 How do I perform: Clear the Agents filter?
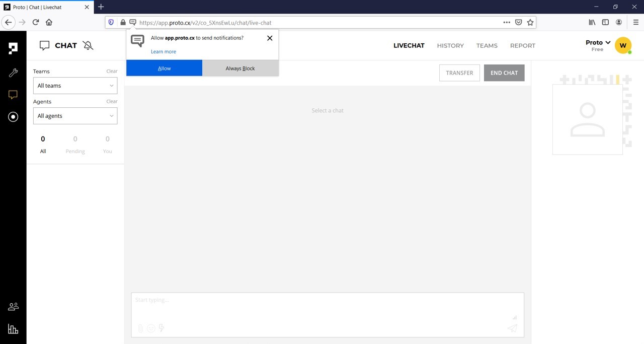click(x=112, y=101)
